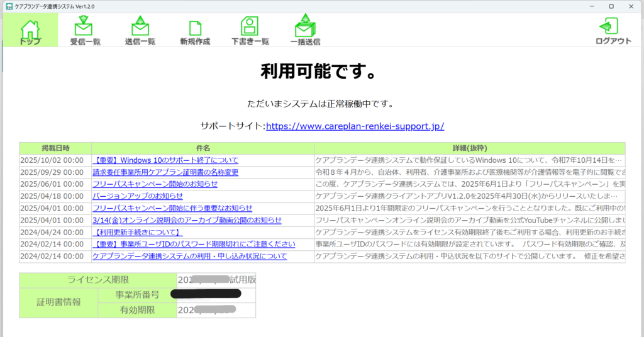Click detail text about Windows 10 動作保証
644x337 pixels.
coord(469,160)
